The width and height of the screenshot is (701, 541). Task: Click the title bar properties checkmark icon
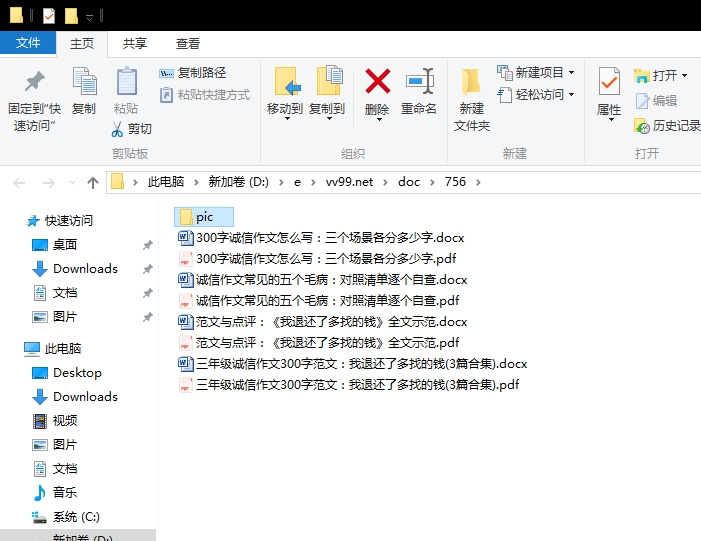pyautogui.click(x=49, y=16)
